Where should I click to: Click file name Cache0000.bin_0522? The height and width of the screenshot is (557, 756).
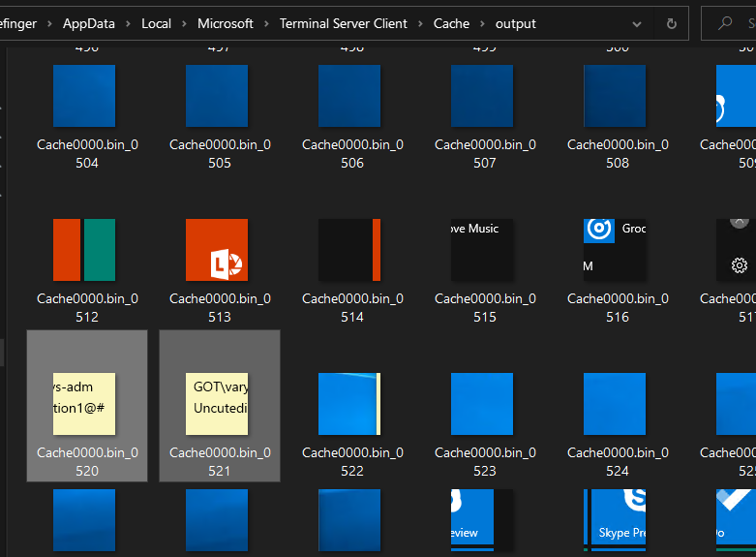pyautogui.click(x=352, y=462)
